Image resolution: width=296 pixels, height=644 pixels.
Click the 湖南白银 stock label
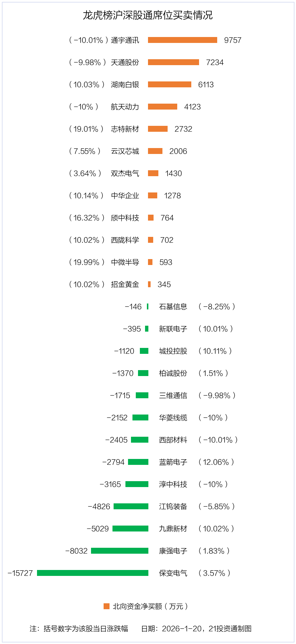(125, 84)
